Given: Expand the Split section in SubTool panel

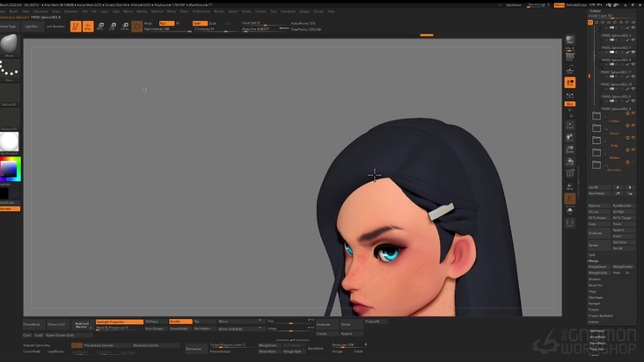Looking at the screenshot, I should click(x=592, y=255).
